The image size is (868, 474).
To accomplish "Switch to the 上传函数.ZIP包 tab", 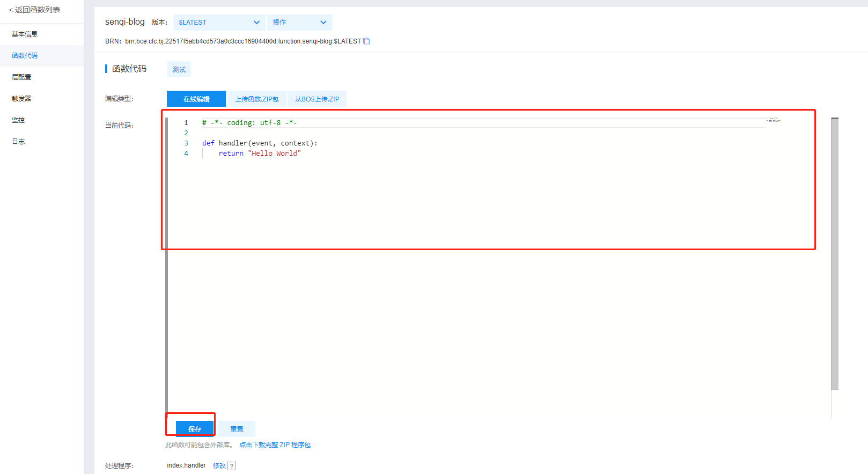I will tap(257, 99).
